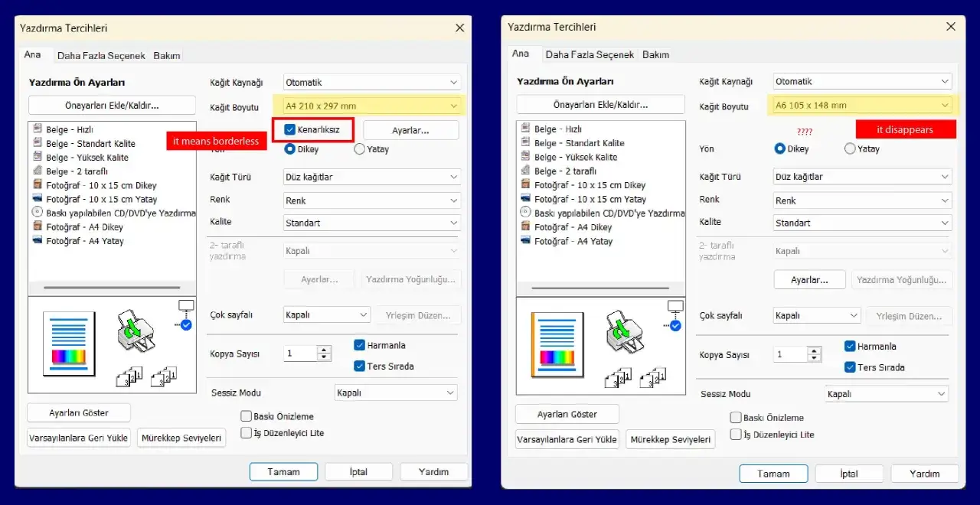Click the printer illustration in left window

click(136, 331)
